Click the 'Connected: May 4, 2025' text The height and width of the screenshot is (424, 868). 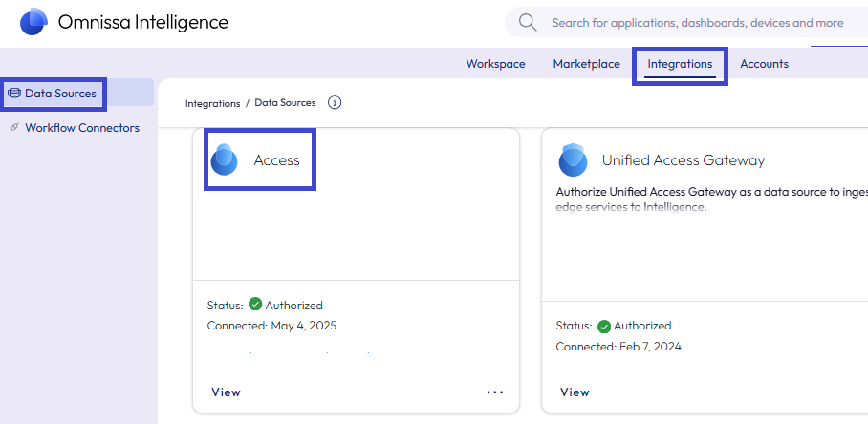pyautogui.click(x=271, y=325)
